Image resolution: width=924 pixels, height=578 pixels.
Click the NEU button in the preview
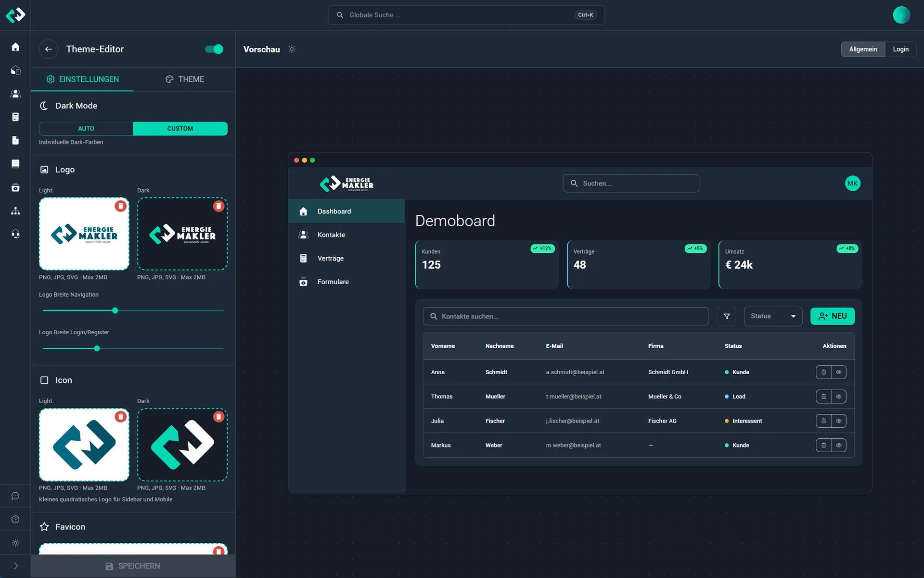click(x=833, y=316)
